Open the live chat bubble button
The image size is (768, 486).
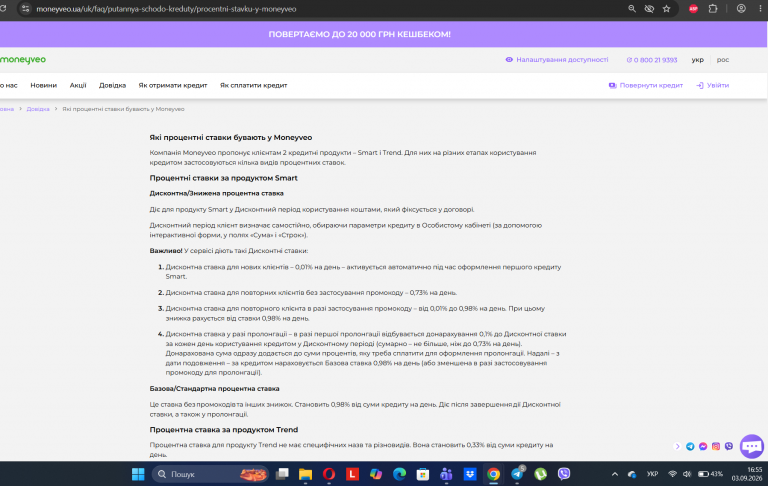752,446
